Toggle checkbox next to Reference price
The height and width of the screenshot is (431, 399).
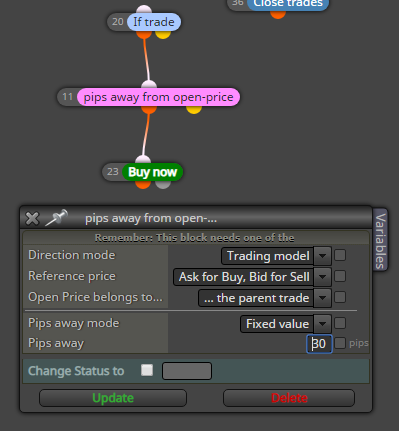[x=340, y=276]
